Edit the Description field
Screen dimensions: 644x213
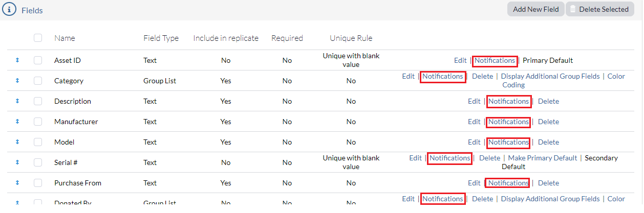pyautogui.click(x=474, y=101)
